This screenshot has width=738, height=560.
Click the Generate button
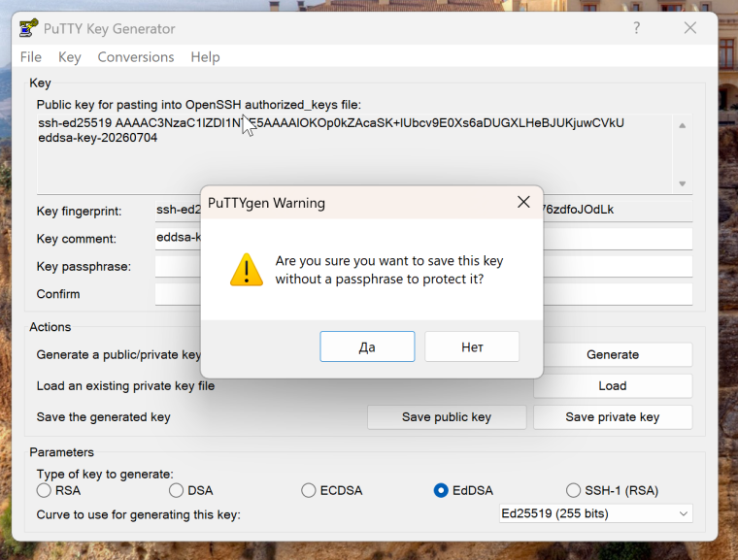[x=613, y=354]
